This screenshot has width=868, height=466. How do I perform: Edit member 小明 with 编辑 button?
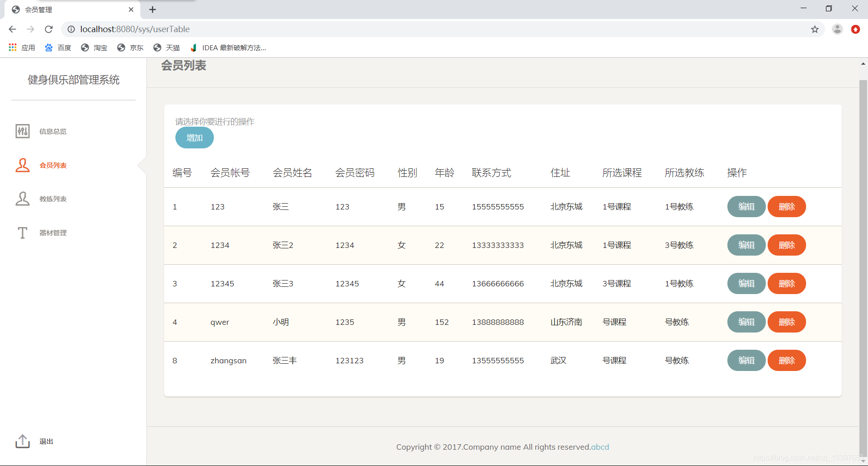click(746, 322)
